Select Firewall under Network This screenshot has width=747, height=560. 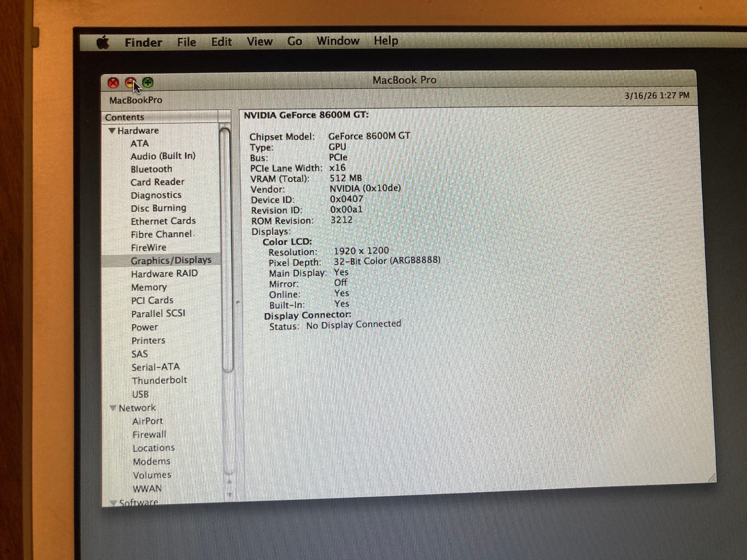click(149, 434)
